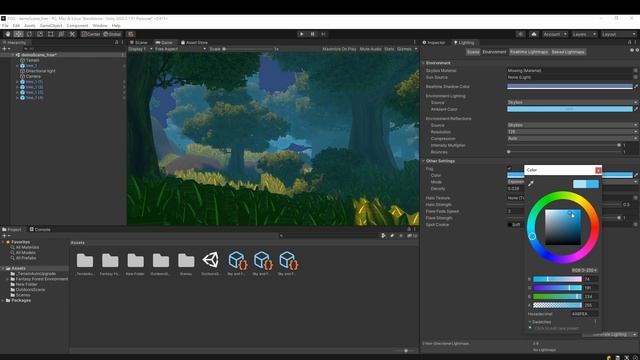Viewport: 640px width, 360px height.
Task: Open the Account dropdown
Action: pyautogui.click(x=555, y=34)
